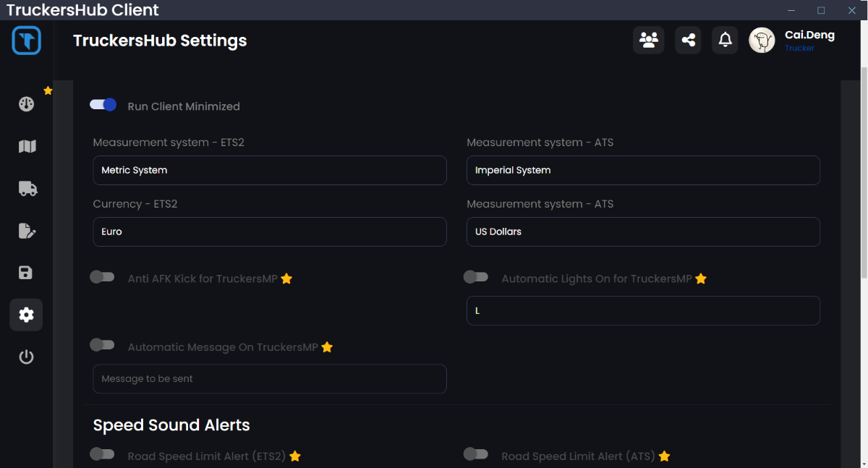Open the US Dollars dropdown
868x468 pixels.
click(642, 232)
